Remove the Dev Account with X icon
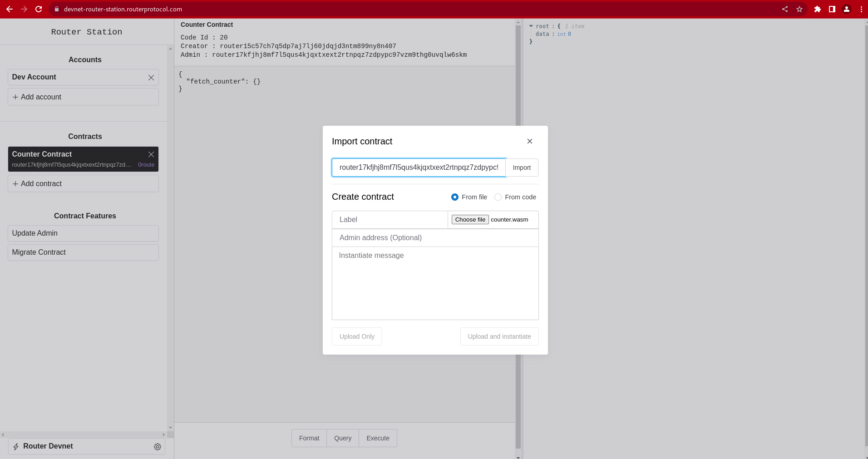This screenshot has height=459, width=868. coord(151,78)
